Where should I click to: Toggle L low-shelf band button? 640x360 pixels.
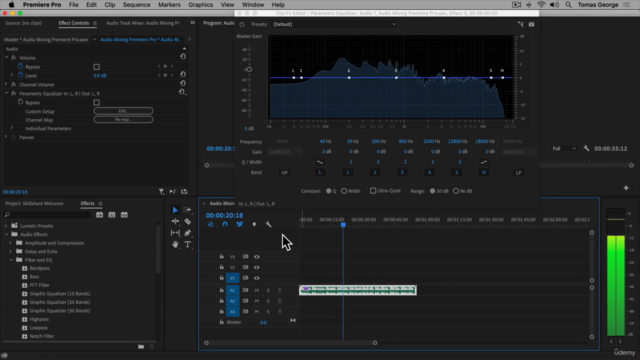320,173
